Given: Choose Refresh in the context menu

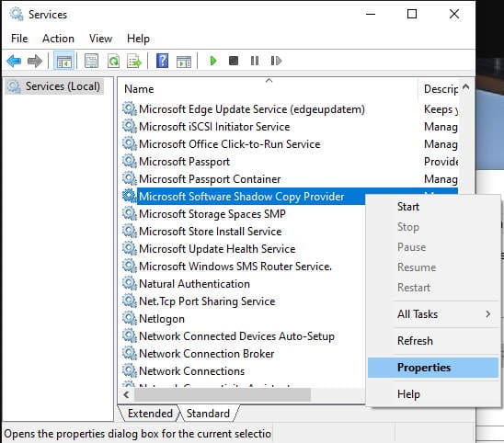Looking at the screenshot, I should (x=433, y=341).
